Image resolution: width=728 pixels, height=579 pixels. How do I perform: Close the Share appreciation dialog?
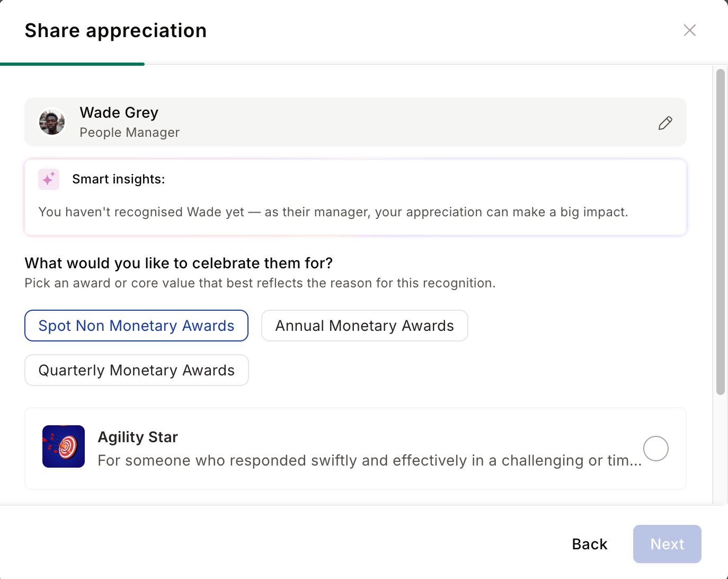(690, 30)
